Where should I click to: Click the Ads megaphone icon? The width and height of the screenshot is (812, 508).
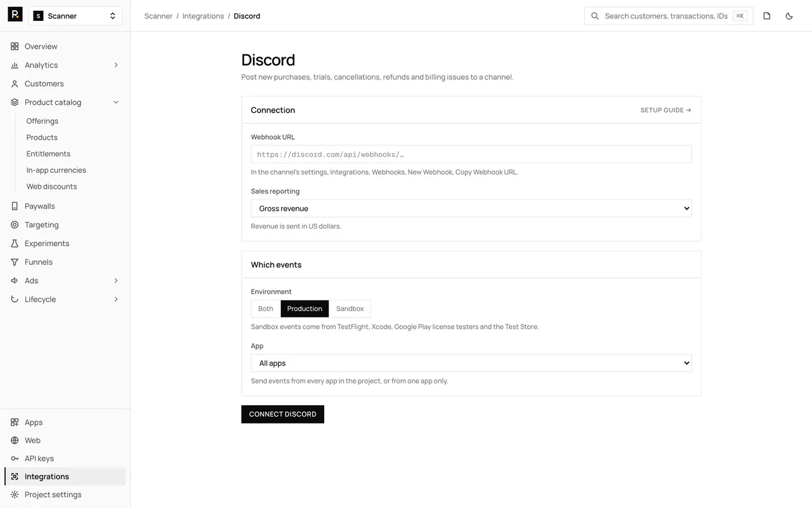(15, 281)
